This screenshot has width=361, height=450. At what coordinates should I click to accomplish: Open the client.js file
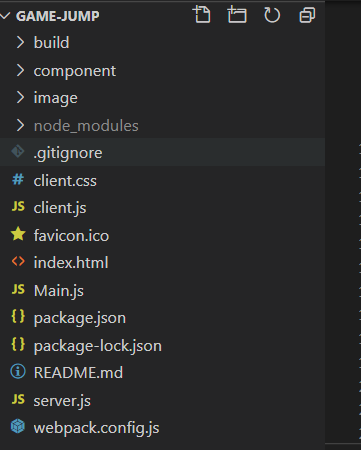(60, 208)
